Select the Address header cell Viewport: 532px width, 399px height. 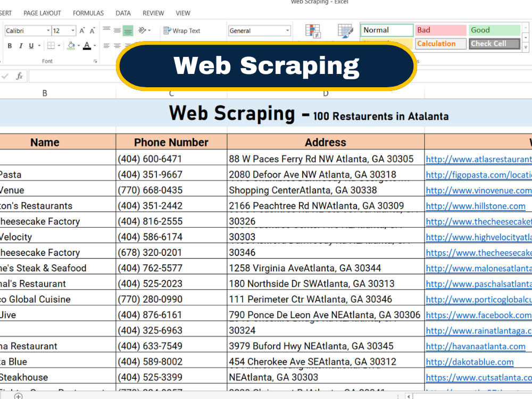coord(326,142)
